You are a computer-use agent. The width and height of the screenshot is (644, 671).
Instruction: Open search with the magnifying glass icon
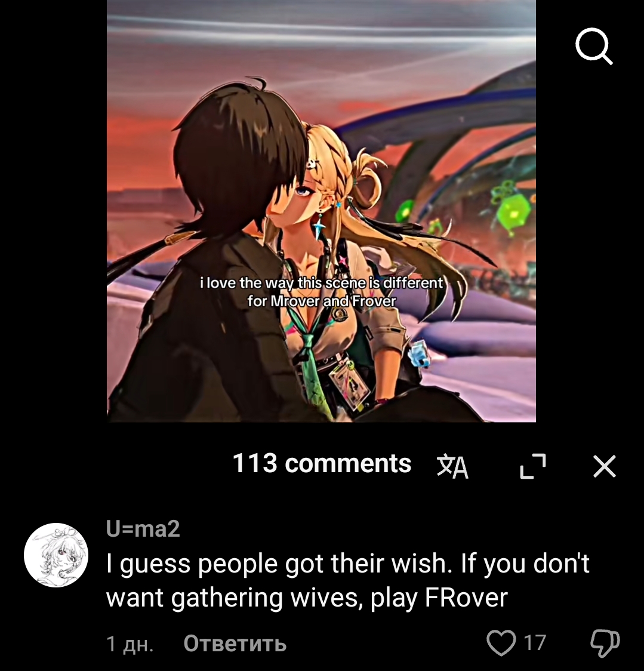pos(594,46)
